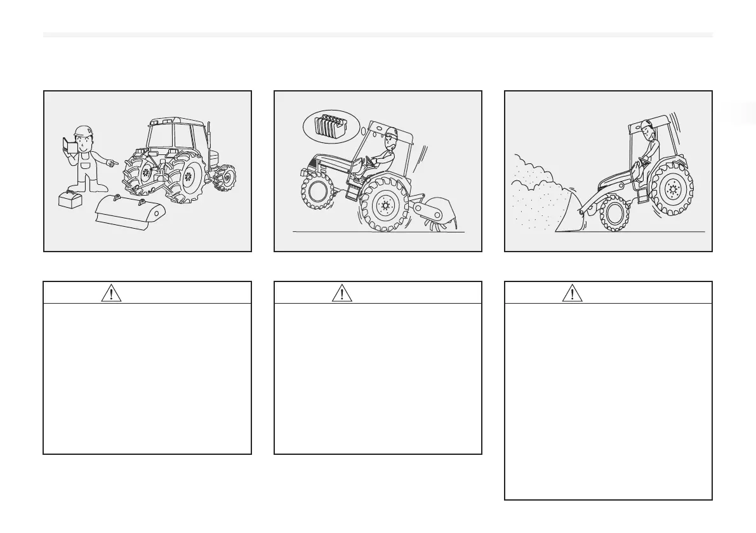The height and width of the screenshot is (533, 756).
Task: Click the empty body of the left caution box
Action: pyautogui.click(x=147, y=379)
